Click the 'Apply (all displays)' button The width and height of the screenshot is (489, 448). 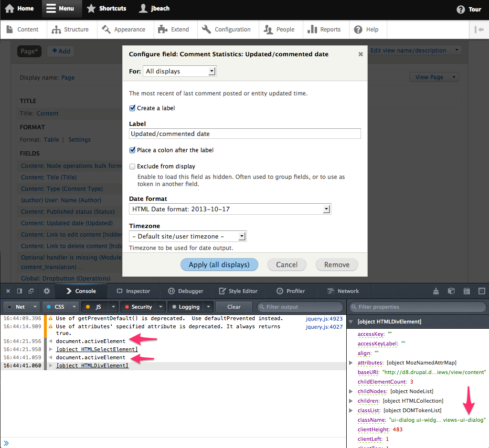tap(219, 265)
